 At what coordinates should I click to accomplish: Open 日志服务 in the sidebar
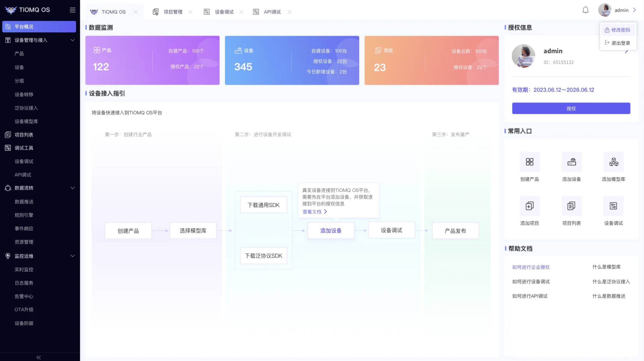[x=24, y=283]
